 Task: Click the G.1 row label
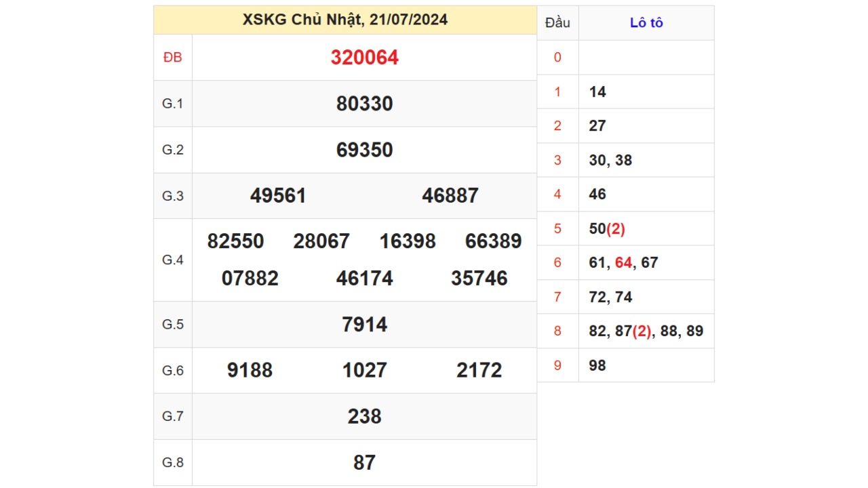(x=173, y=104)
